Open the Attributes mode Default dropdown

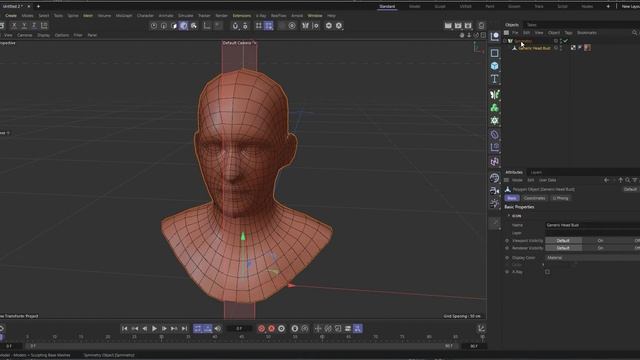[x=631, y=189]
